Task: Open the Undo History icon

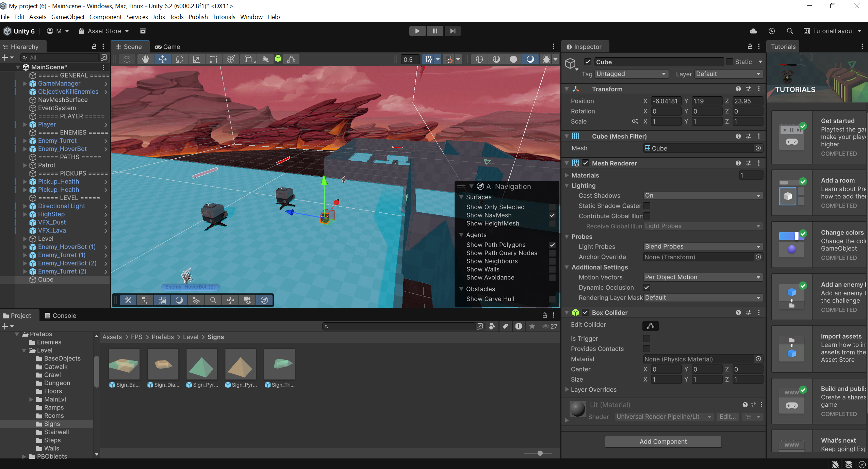Action: (x=772, y=31)
